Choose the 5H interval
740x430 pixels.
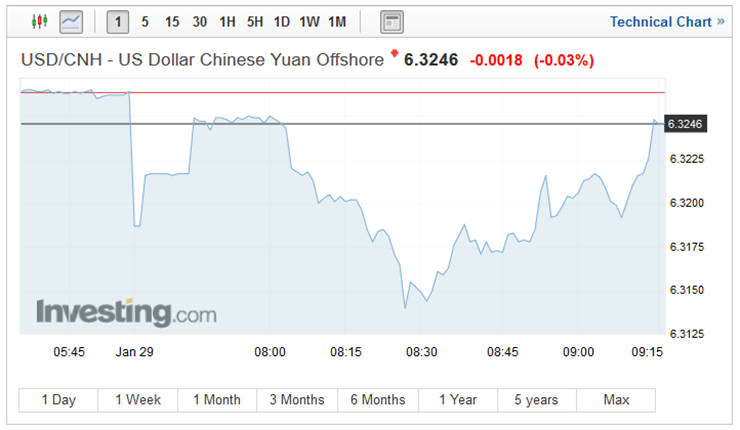click(x=255, y=21)
